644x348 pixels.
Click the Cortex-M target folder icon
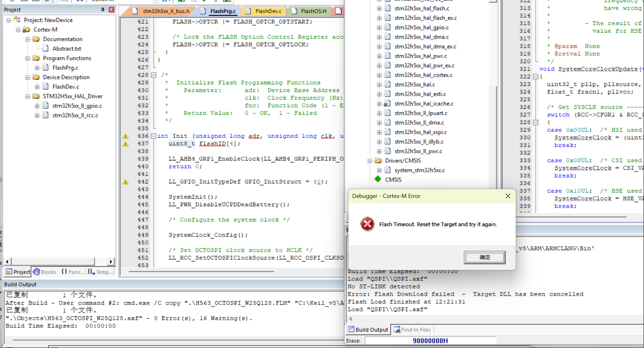pyautogui.click(x=26, y=30)
